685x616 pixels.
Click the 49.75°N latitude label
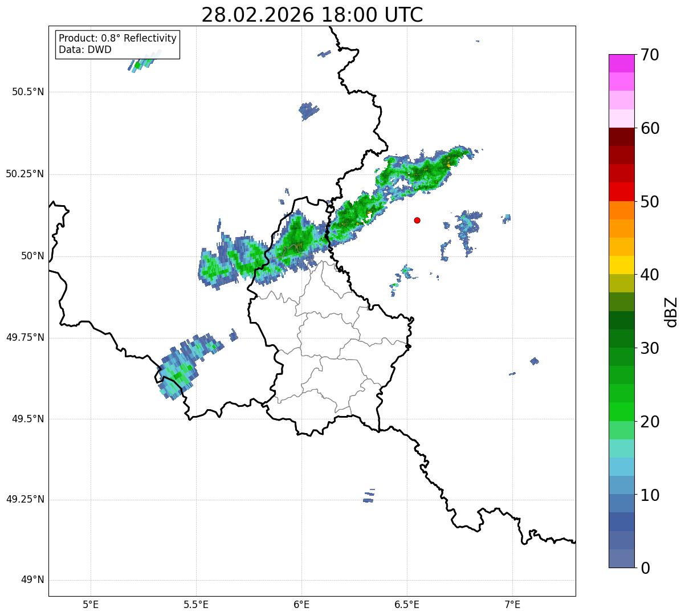[25, 337]
